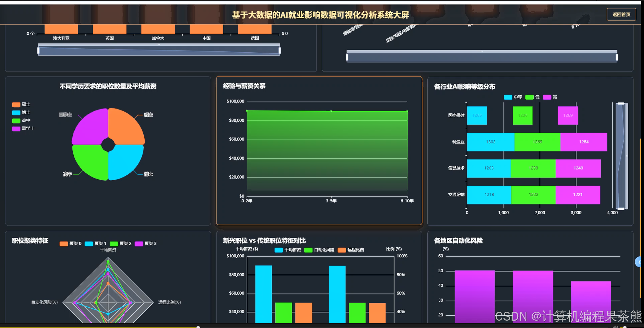Click top handle of vertical zoom slider
Image resolution: width=644 pixels, height=328 pixels.
(x=621, y=103)
